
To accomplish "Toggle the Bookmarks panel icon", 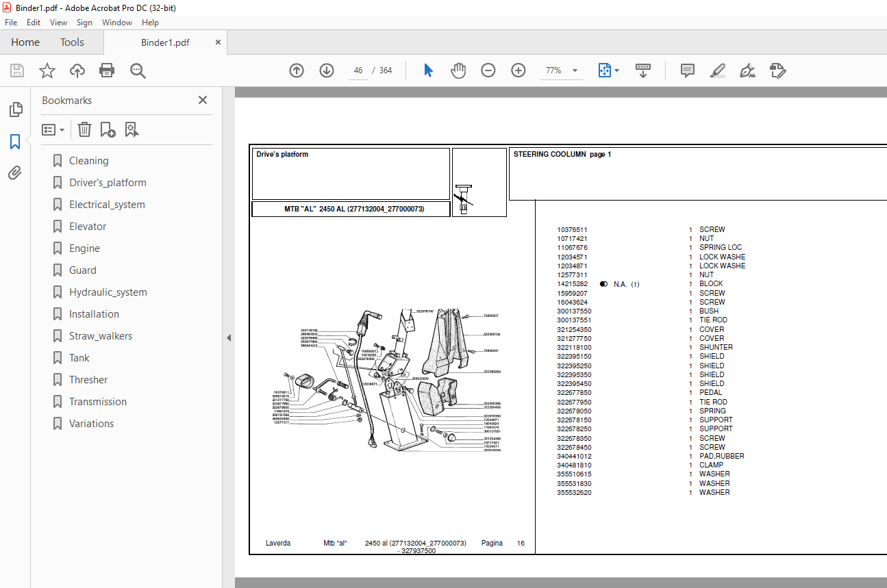I will point(15,142).
